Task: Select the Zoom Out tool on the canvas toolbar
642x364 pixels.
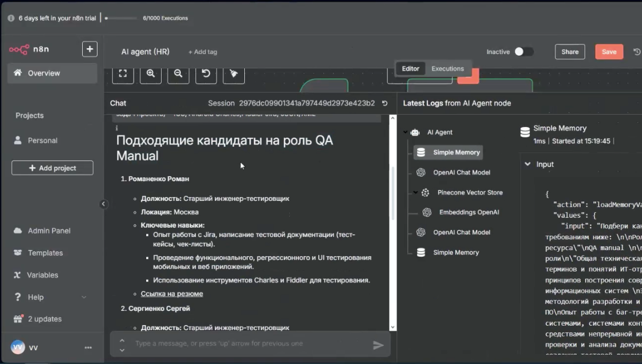Action: [178, 74]
